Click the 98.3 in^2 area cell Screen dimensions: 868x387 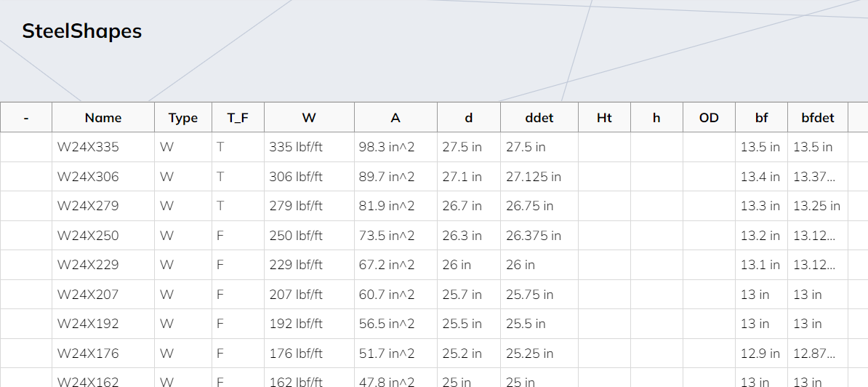(395, 147)
